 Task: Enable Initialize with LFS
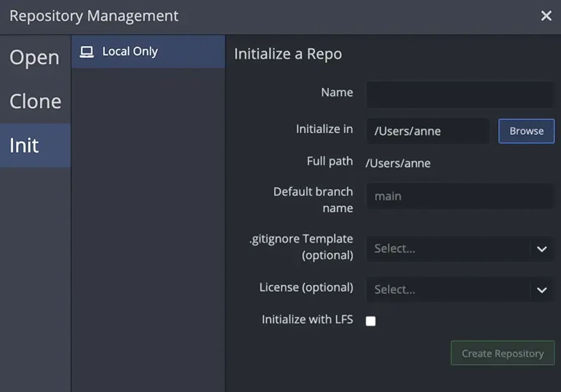(x=370, y=321)
